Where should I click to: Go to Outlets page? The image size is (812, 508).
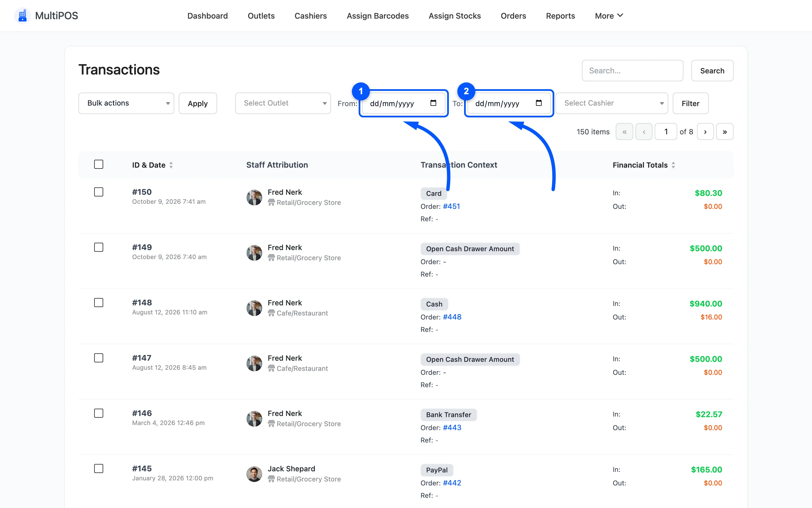261,16
